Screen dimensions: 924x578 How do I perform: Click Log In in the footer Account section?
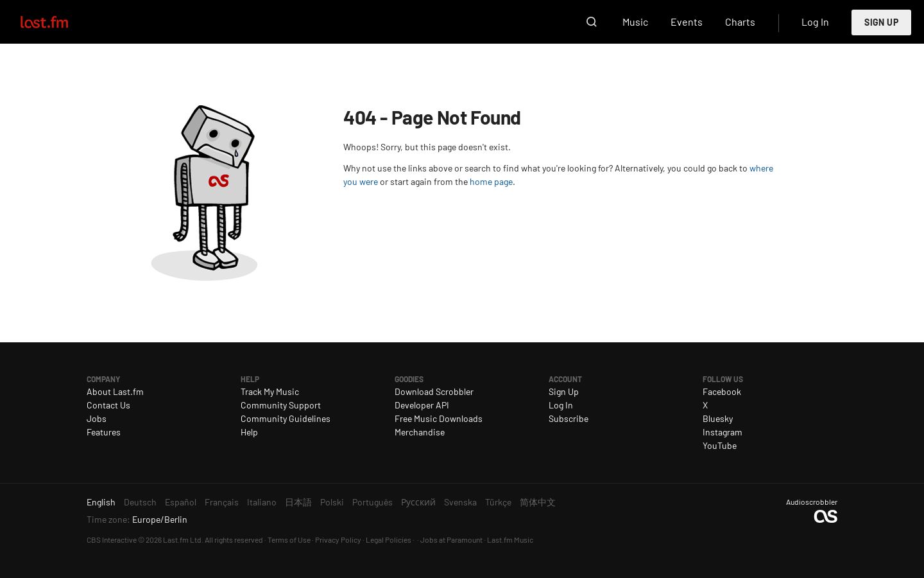click(x=561, y=405)
